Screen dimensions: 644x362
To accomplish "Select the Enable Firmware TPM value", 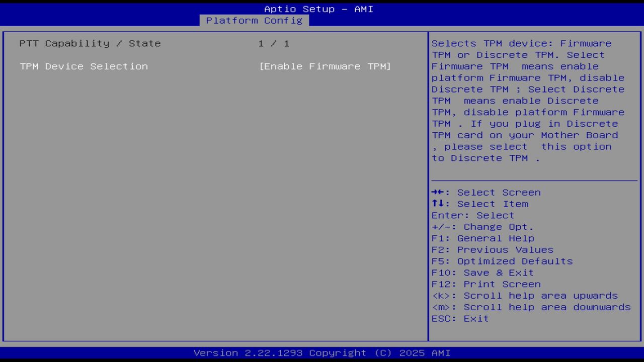I will pyautogui.click(x=325, y=66).
